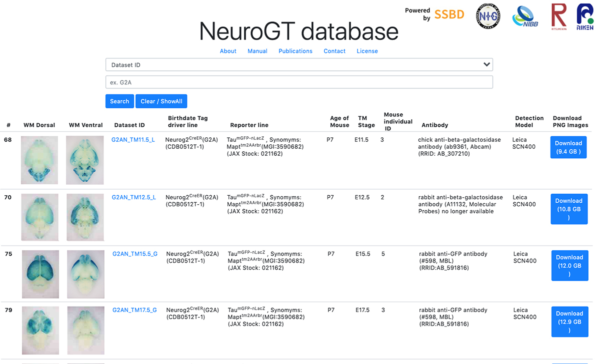Open the Dataset ID search field dropdown

299,64
